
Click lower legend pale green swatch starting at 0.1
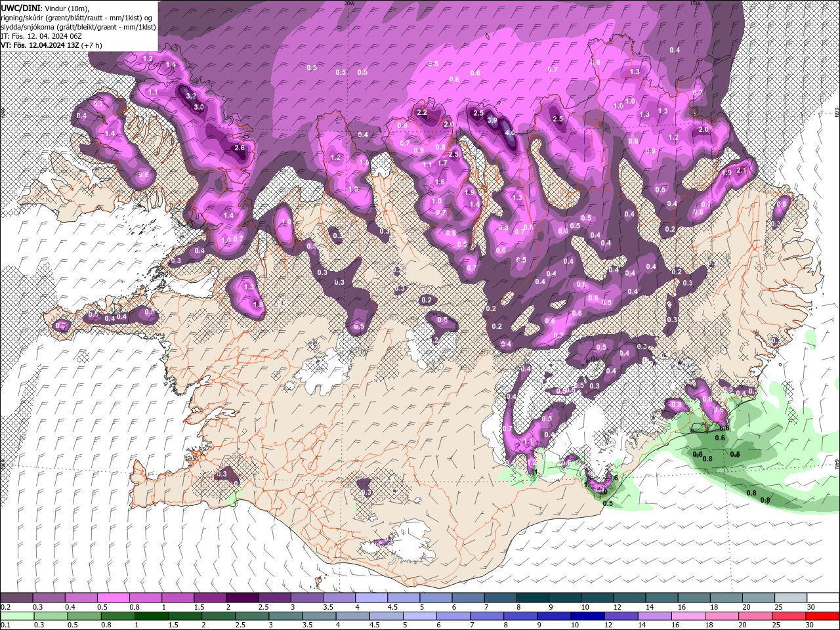tap(17, 616)
